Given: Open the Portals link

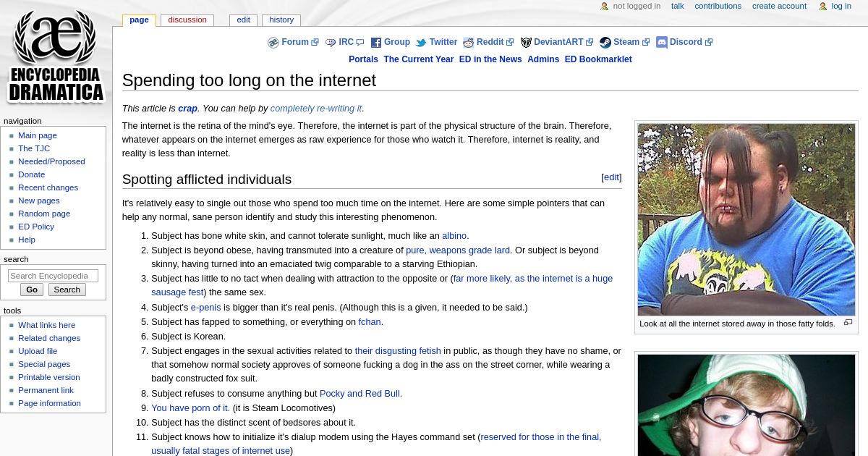Looking at the screenshot, I should click(x=363, y=59).
